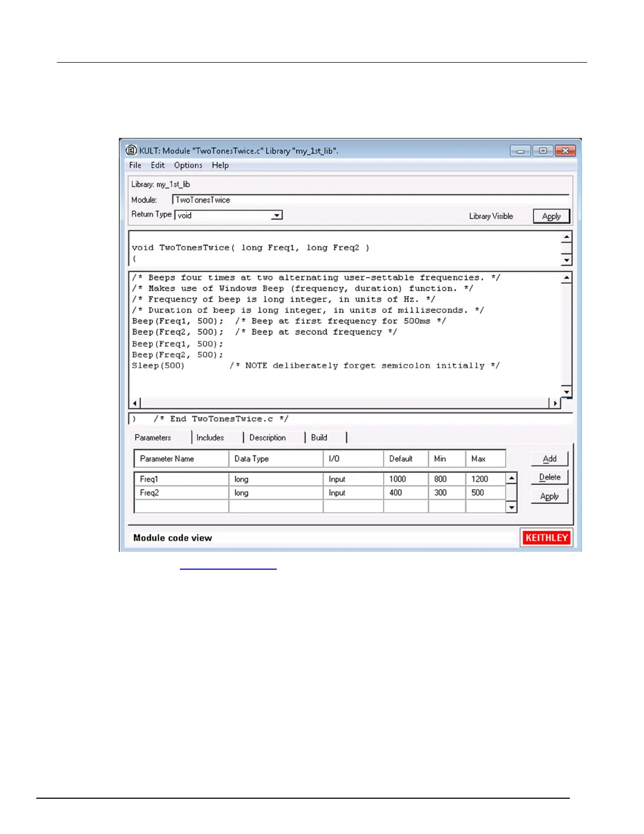The height and width of the screenshot is (834, 644).
Task: Switch to the Includes tab
Action: [210, 438]
